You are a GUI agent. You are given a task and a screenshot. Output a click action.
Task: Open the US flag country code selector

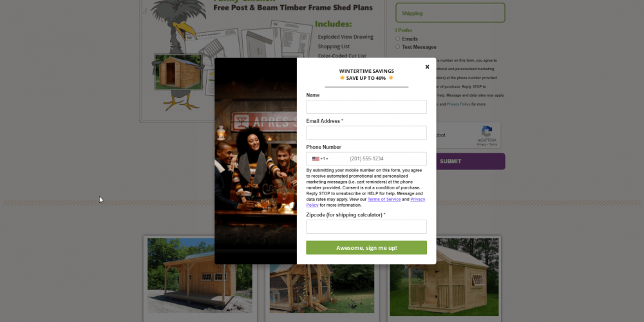(320, 159)
